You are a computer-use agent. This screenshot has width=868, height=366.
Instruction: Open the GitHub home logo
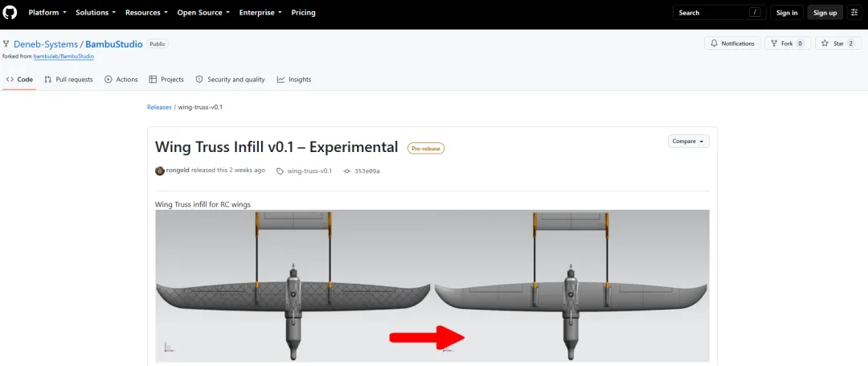coord(10,12)
